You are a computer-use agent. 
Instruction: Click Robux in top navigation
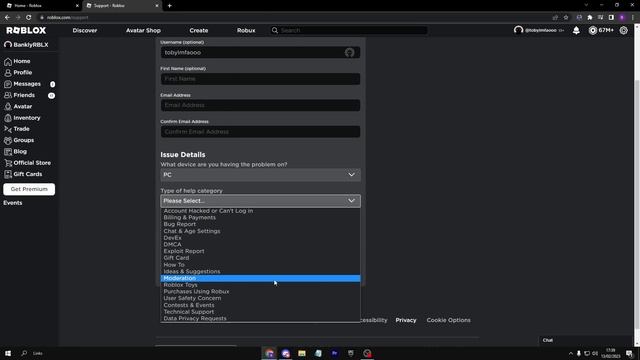pos(246,31)
